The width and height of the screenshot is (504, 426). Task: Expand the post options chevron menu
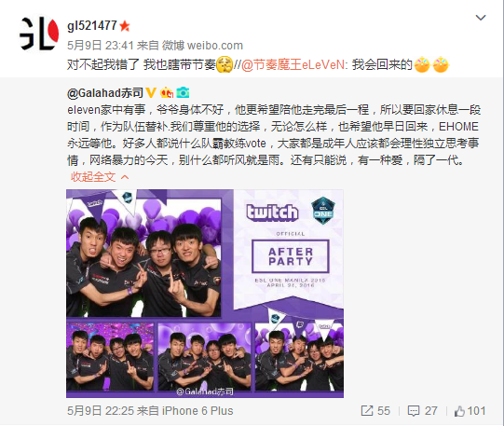pyautogui.click(x=481, y=18)
